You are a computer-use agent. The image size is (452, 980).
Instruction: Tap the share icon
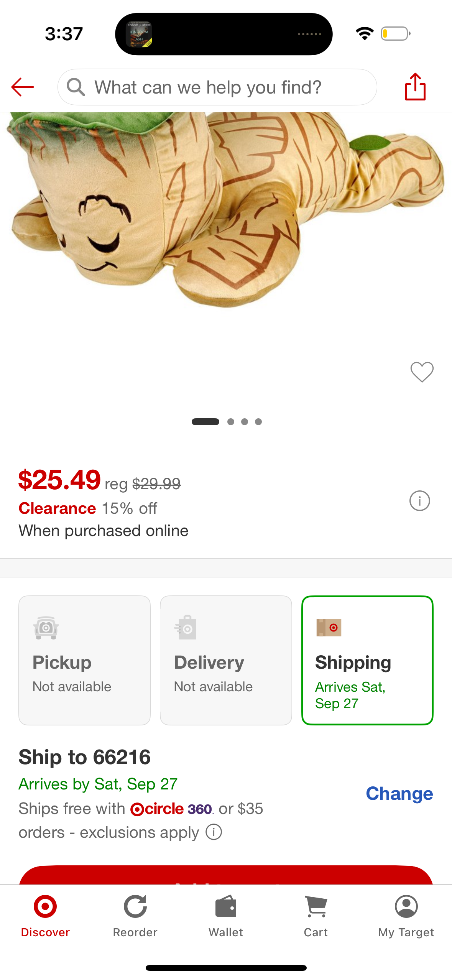tap(415, 87)
